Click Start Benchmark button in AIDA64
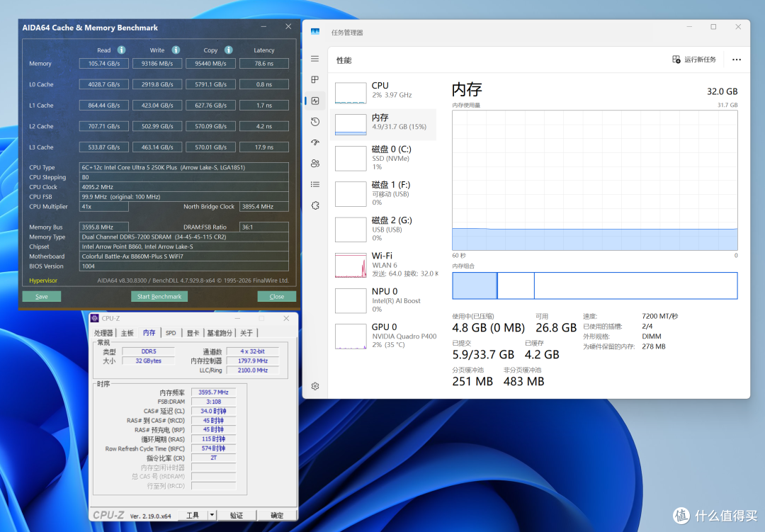 pos(159,296)
